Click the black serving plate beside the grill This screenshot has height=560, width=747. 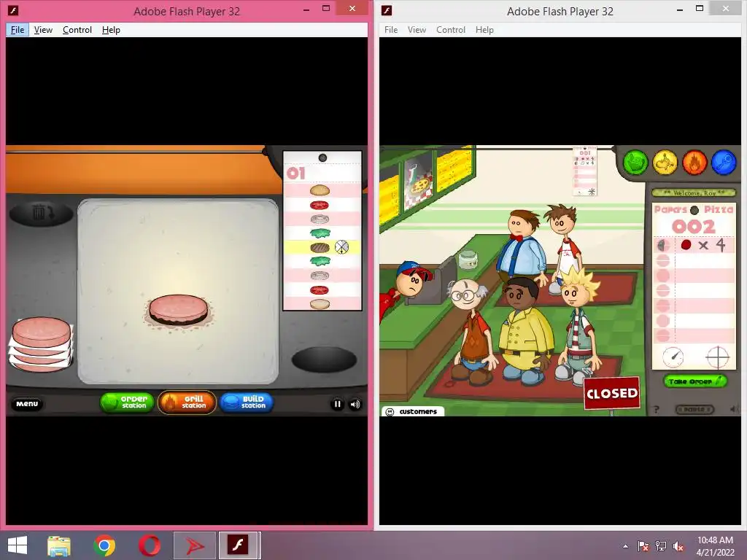click(x=324, y=359)
